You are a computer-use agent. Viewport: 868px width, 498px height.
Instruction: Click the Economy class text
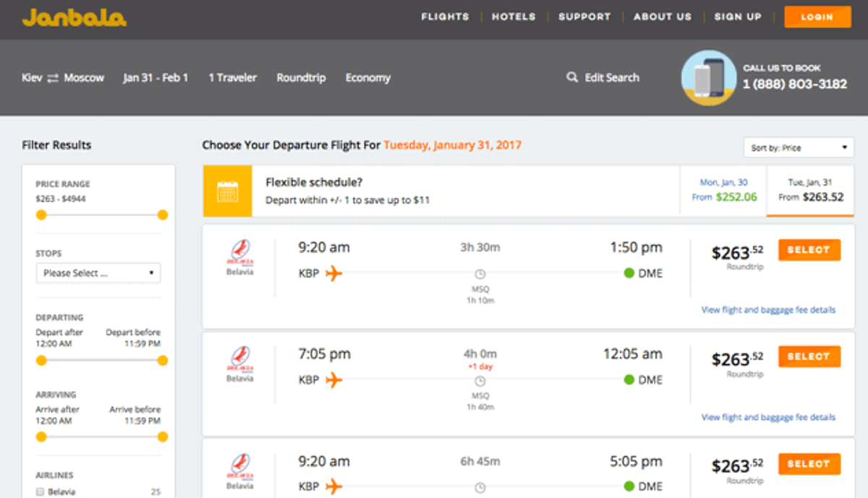coord(368,77)
